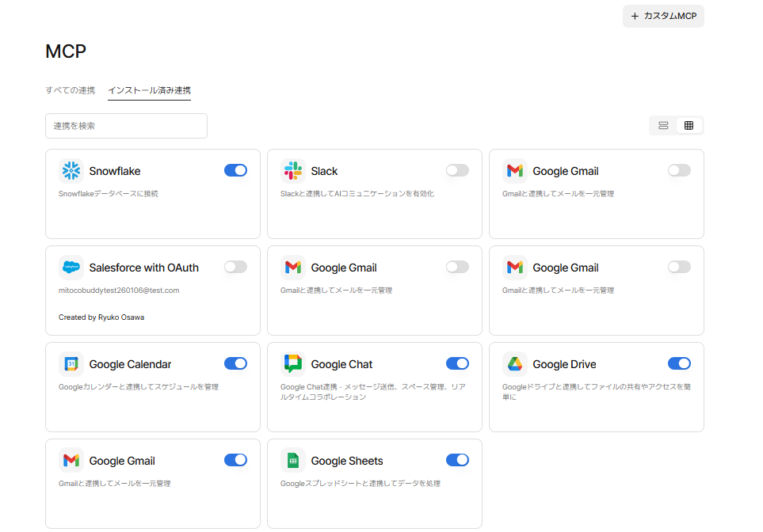Click the Salesforce cloud logo icon
The width and height of the screenshot is (763, 532).
[x=71, y=268]
